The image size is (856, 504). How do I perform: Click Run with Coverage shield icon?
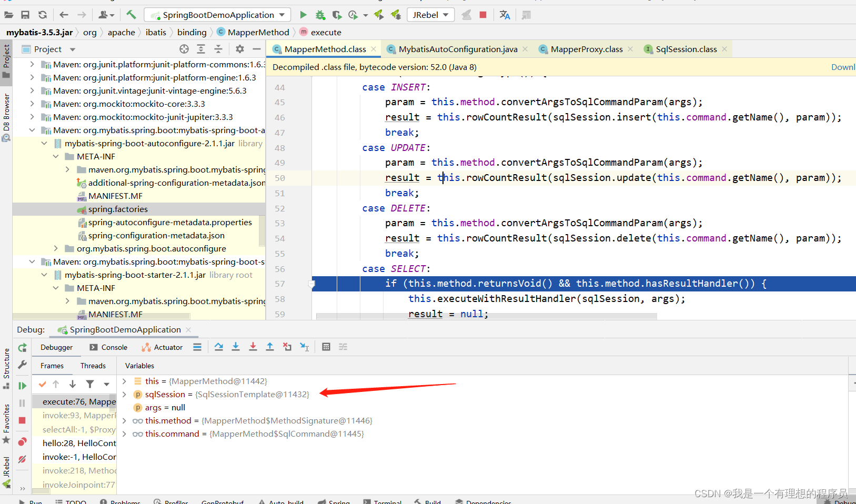[x=337, y=15]
